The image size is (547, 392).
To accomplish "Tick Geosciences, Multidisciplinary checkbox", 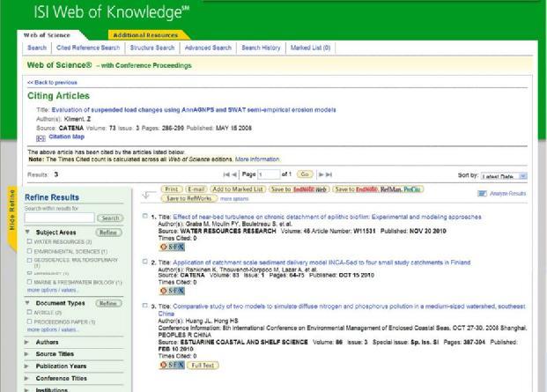I will 29,260.
